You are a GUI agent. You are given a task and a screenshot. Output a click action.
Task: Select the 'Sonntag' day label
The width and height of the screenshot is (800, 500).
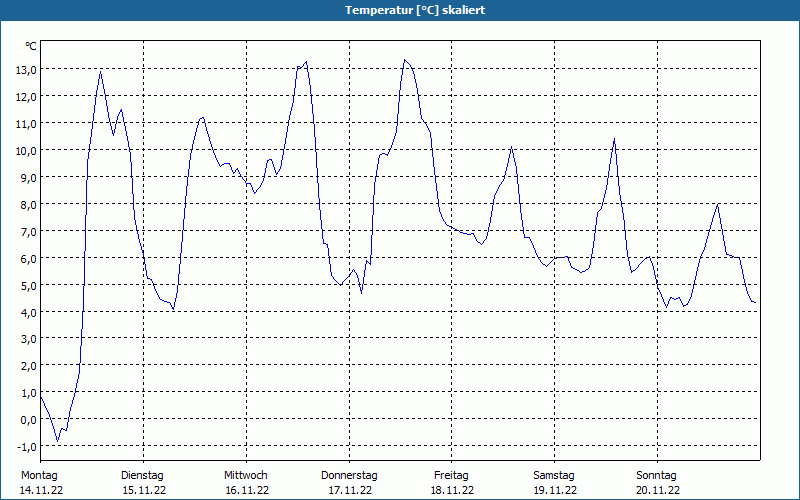tap(656, 476)
